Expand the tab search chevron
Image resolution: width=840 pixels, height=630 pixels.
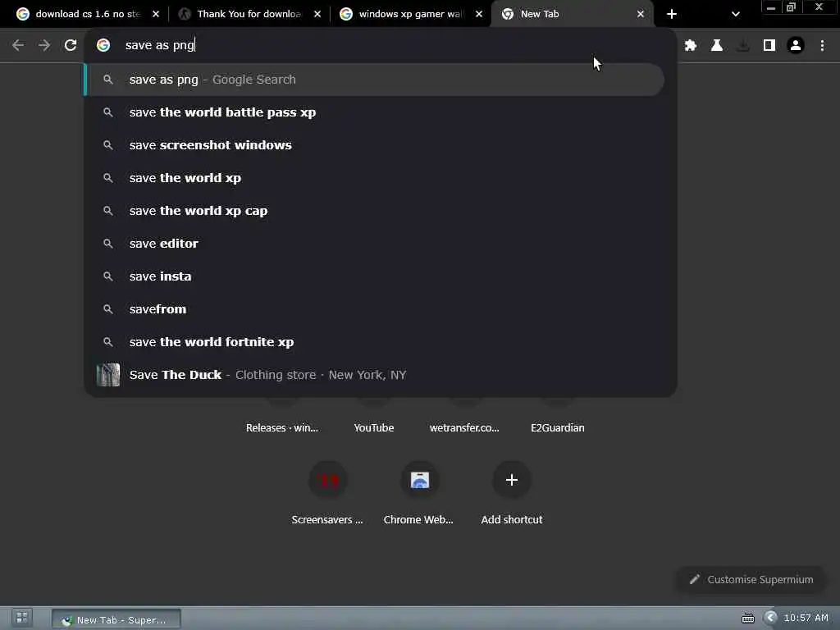tap(736, 14)
